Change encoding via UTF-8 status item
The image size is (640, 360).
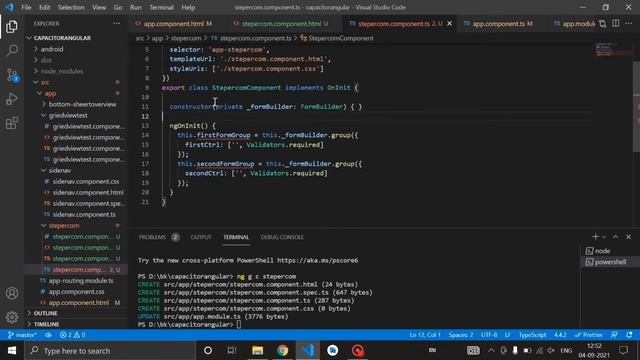click(x=489, y=335)
